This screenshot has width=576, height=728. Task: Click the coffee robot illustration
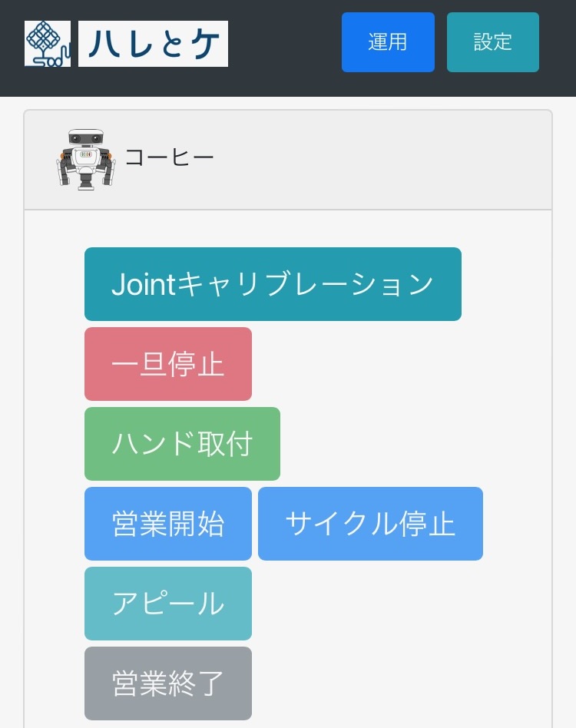pyautogui.click(x=86, y=159)
